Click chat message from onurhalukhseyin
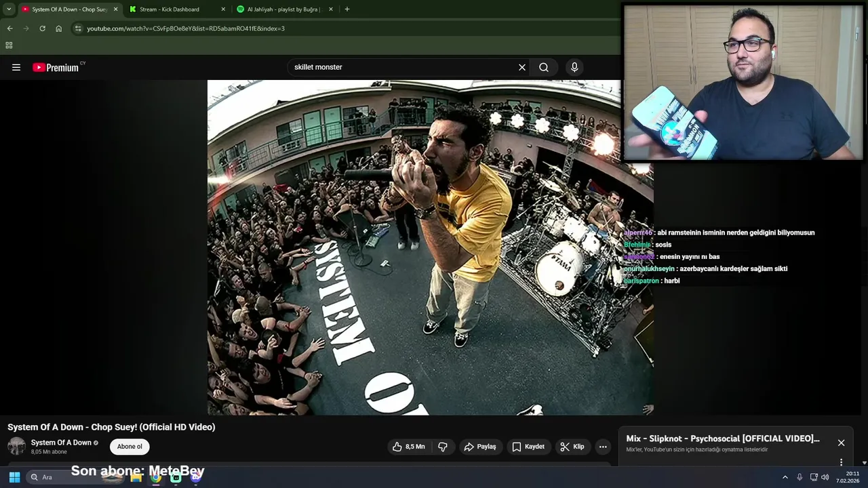 705,268
